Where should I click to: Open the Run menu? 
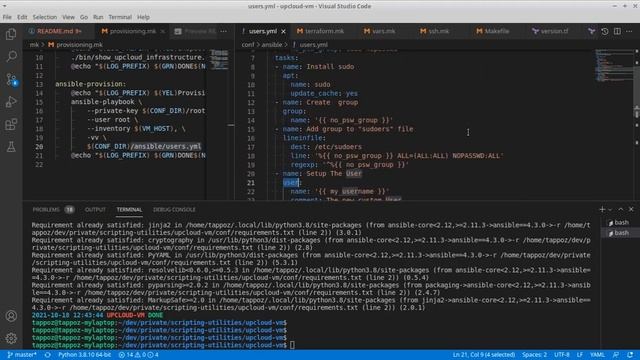click(98, 17)
